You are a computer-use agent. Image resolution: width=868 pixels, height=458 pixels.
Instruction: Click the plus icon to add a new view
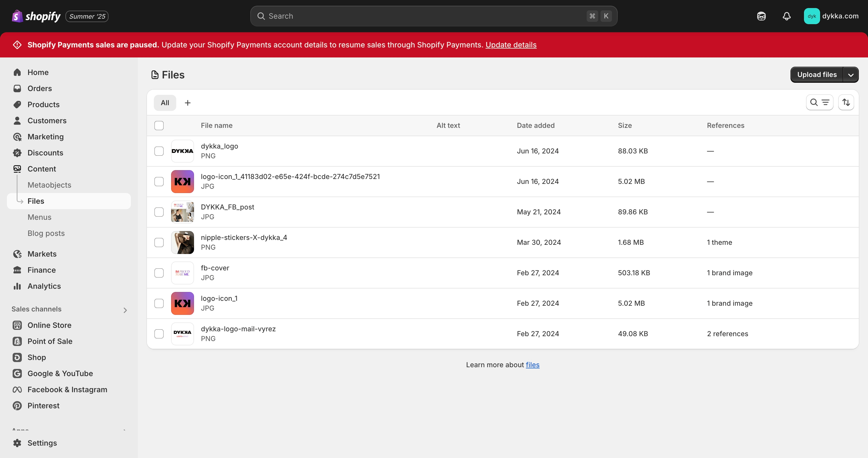[x=188, y=103]
